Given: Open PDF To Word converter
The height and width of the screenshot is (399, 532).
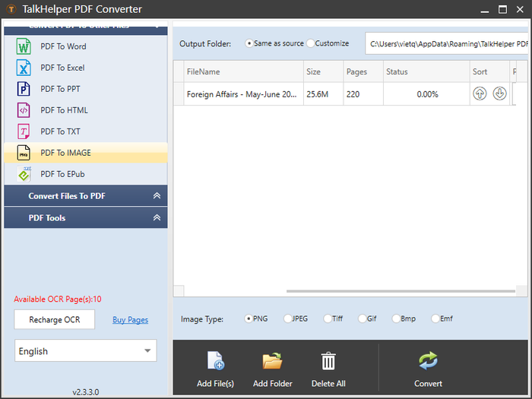Looking at the screenshot, I should tap(85, 46).
